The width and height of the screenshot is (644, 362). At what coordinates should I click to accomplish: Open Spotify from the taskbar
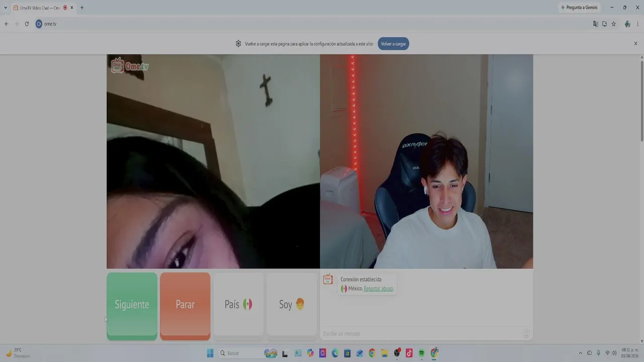(x=422, y=353)
